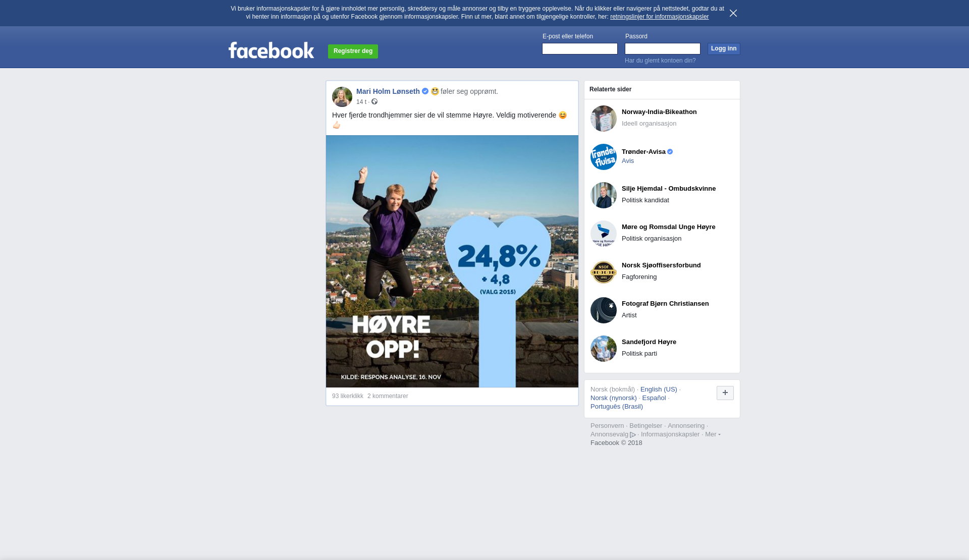The width and height of the screenshot is (969, 560).
Task: Click the public globe icon by the post time
Action: tap(374, 102)
